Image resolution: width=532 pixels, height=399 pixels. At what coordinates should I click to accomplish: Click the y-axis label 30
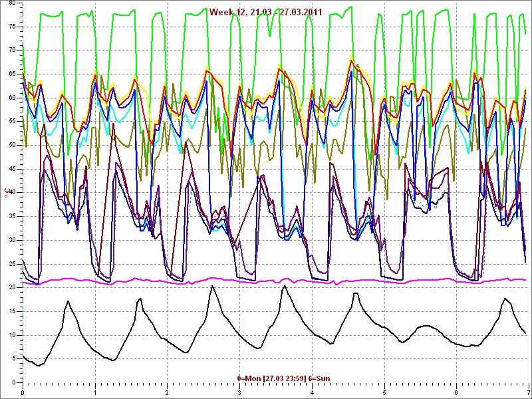tap(12, 240)
